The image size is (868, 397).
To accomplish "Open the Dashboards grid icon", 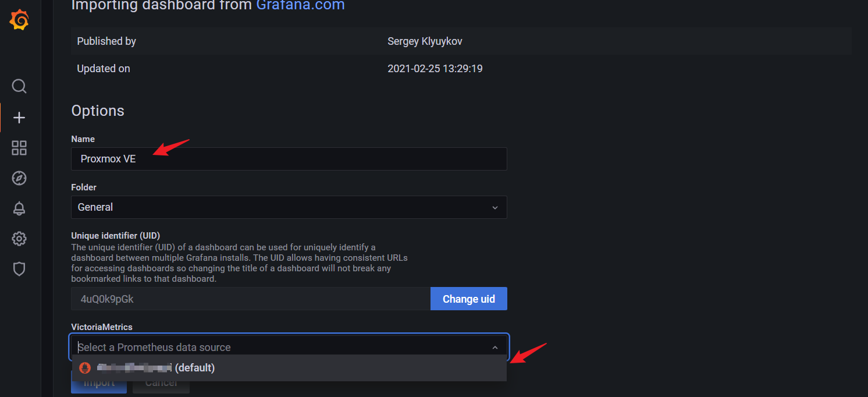I will [x=19, y=148].
